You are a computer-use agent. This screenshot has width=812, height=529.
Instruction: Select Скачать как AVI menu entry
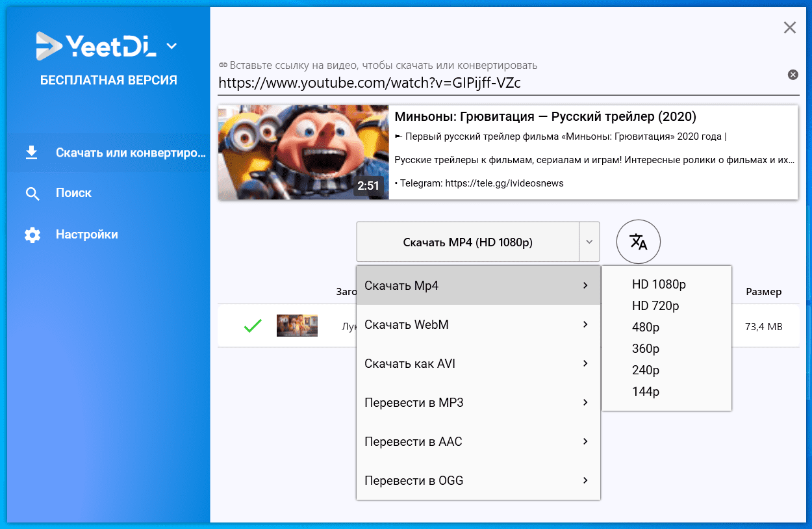pyautogui.click(x=478, y=363)
